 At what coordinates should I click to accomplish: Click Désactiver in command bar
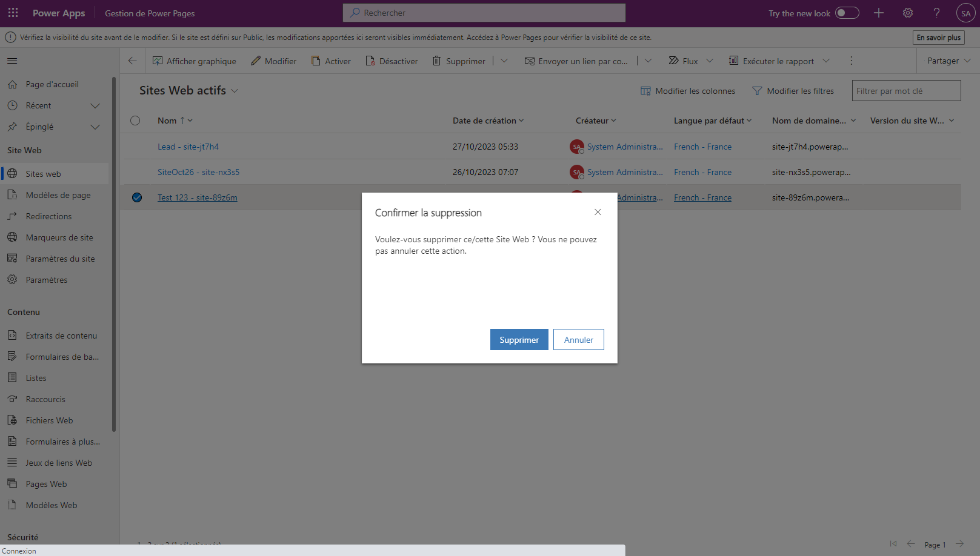(392, 61)
